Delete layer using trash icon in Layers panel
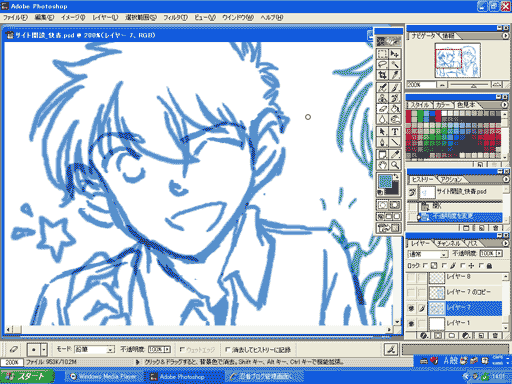The image size is (512, 384). pos(495,336)
